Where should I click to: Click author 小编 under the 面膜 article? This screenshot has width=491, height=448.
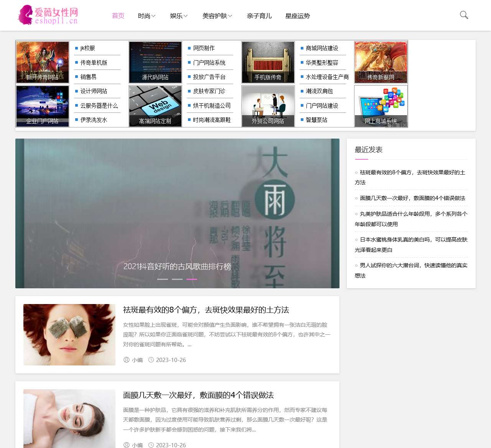click(137, 445)
